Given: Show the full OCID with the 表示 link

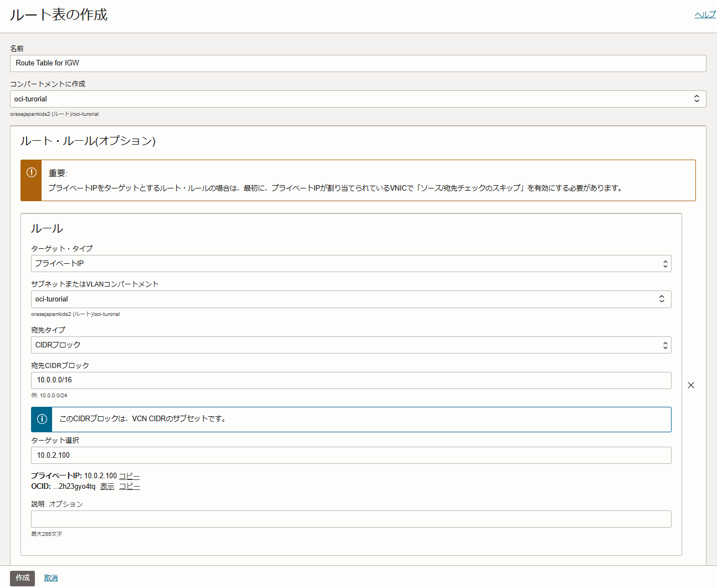Looking at the screenshot, I should coord(107,487).
